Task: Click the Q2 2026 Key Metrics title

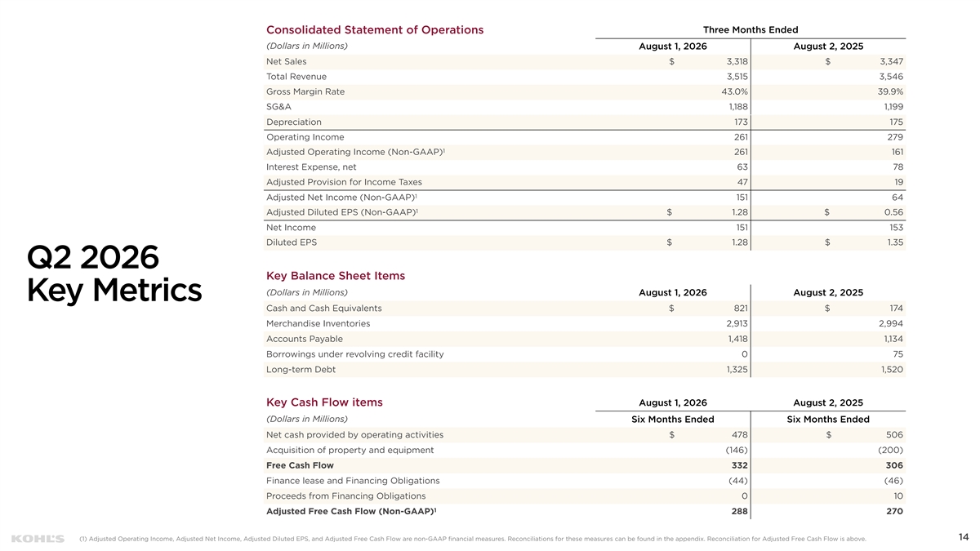Action: [114, 273]
